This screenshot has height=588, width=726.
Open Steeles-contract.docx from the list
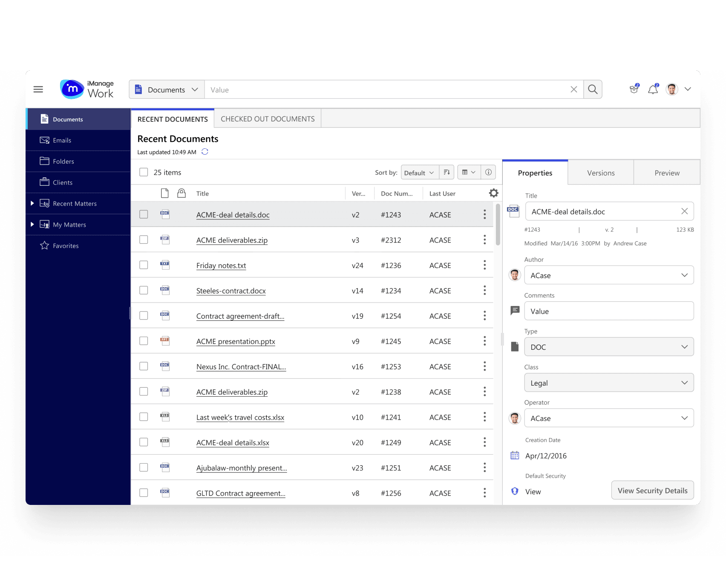click(x=231, y=291)
